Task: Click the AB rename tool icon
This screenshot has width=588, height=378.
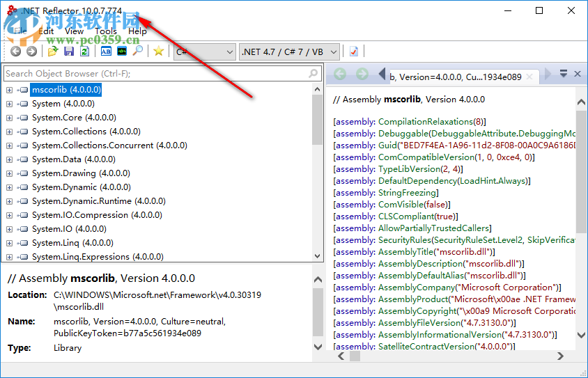Action: tap(106, 51)
